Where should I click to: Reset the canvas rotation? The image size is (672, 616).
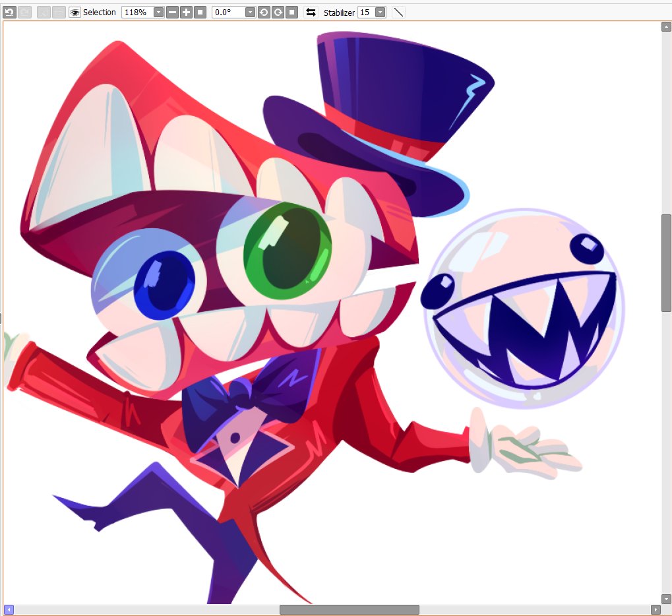point(292,13)
